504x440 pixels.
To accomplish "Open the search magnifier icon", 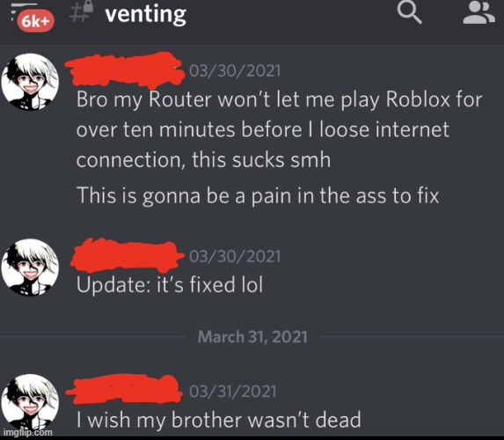I will point(409,12).
